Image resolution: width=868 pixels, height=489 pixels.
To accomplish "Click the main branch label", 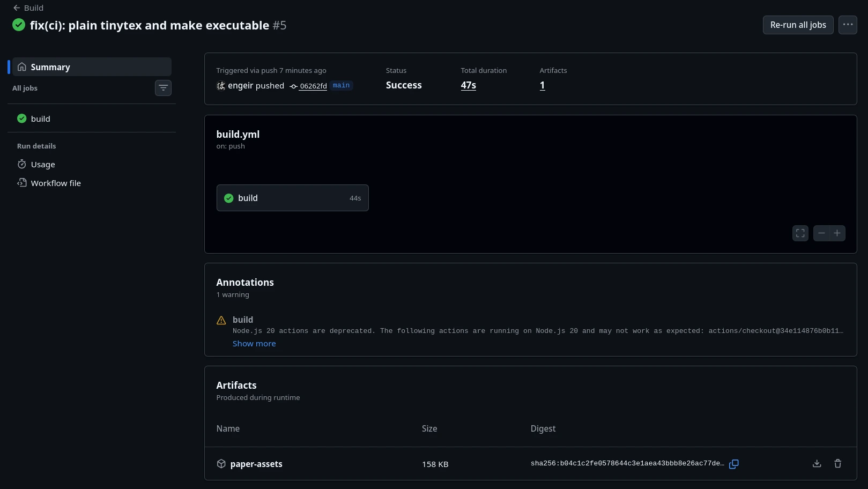I will coord(341,86).
